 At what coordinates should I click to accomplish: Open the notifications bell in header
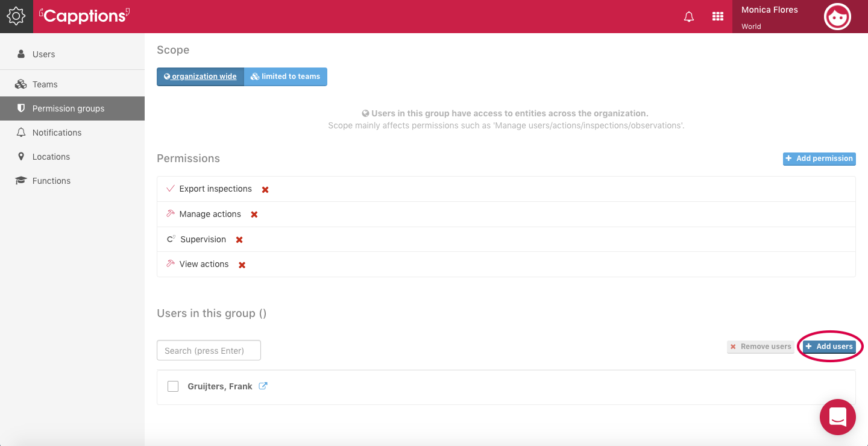point(689,17)
